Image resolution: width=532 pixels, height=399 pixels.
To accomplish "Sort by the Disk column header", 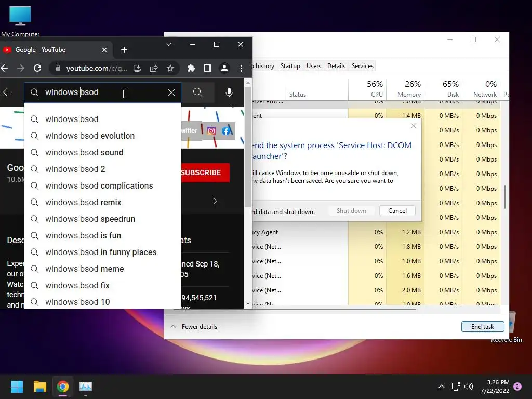I will click(444, 89).
